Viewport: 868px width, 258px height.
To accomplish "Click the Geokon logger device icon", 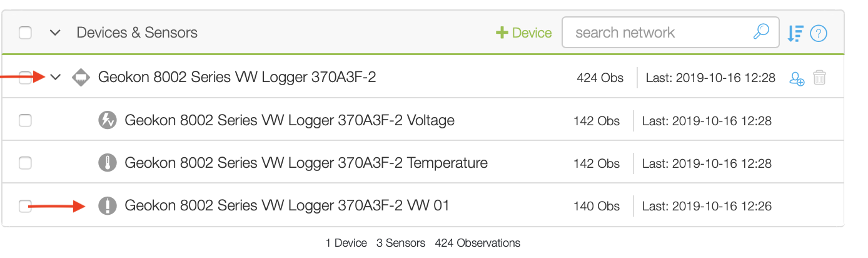I will (81, 78).
